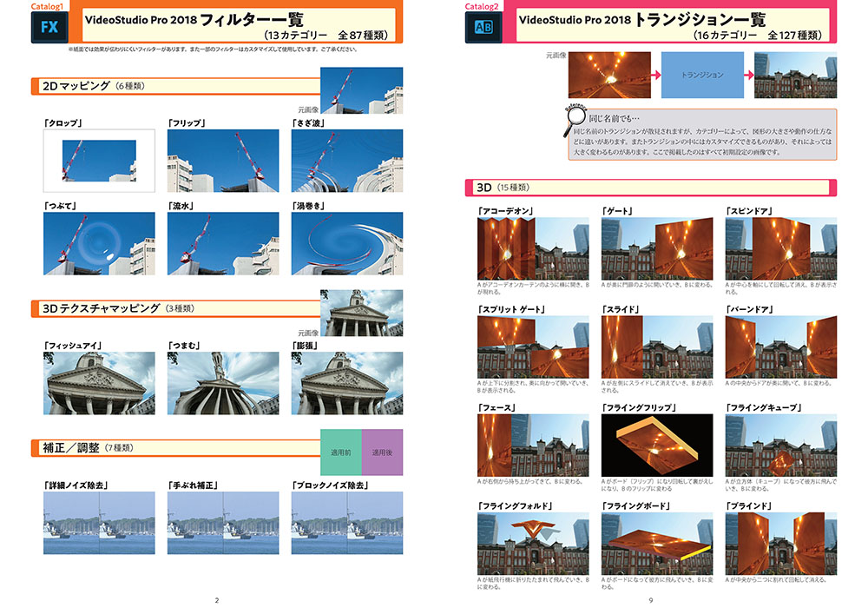Click the 「手ぶれ補正」 filter thumbnail
This screenshot has width=868, height=614.
(x=223, y=523)
